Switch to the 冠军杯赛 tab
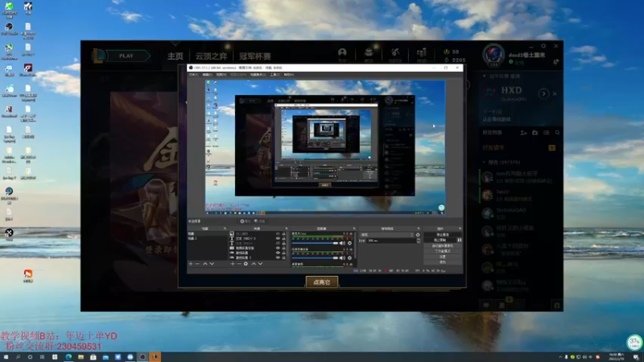Viewport: 644px width, 362px height. [x=255, y=56]
